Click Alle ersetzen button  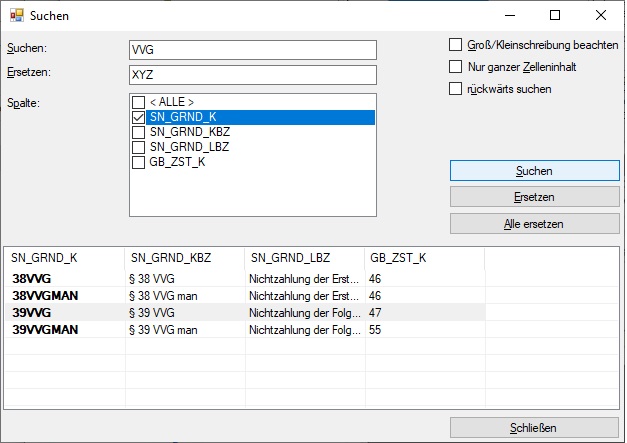coord(534,224)
